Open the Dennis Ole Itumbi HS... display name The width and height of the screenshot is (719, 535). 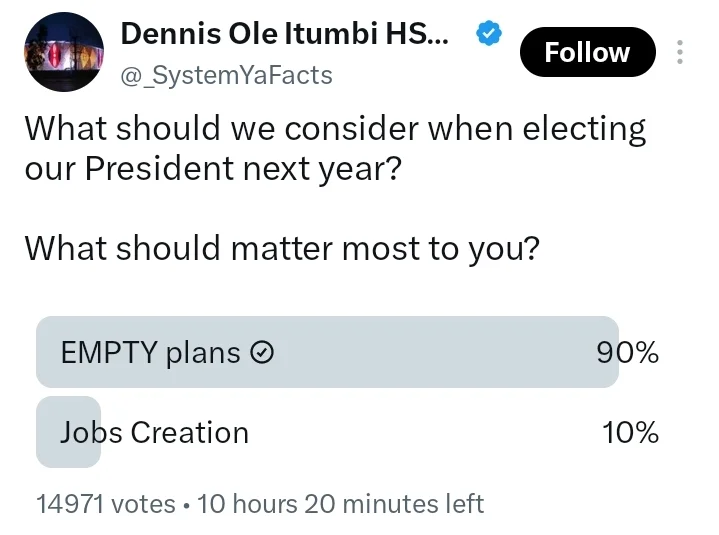285,33
